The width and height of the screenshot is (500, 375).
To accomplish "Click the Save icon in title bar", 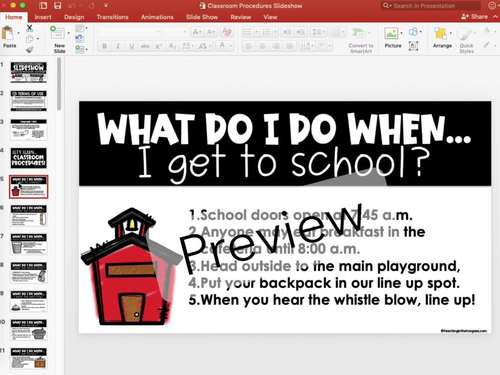I will click(x=58, y=6).
